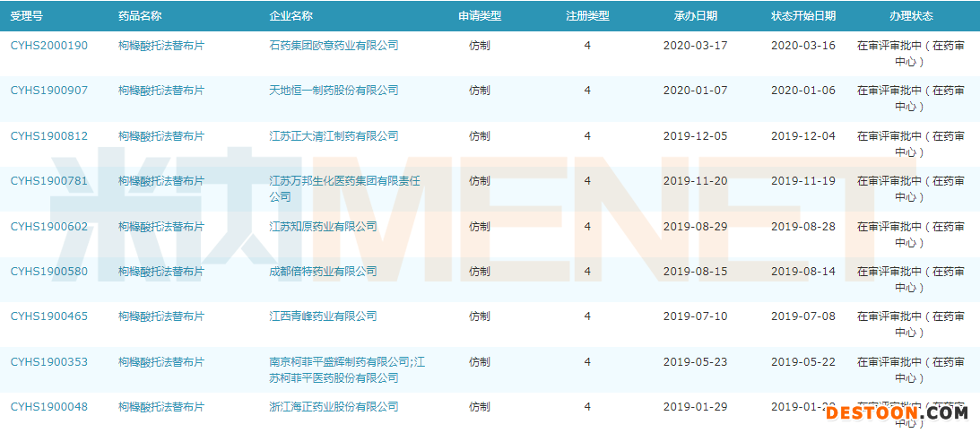Select the 成都倍特药业有限公司 company cell
Image resolution: width=980 pixels, height=433 pixels.
click(323, 272)
